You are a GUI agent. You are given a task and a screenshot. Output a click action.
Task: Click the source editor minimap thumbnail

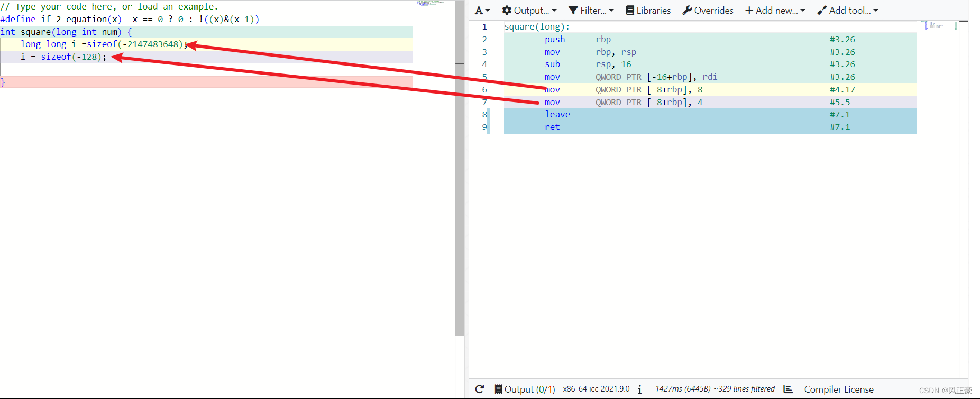tap(431, 3)
